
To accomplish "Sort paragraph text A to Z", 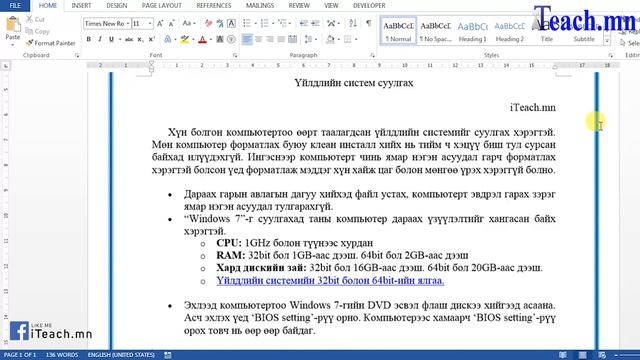I will [353, 23].
